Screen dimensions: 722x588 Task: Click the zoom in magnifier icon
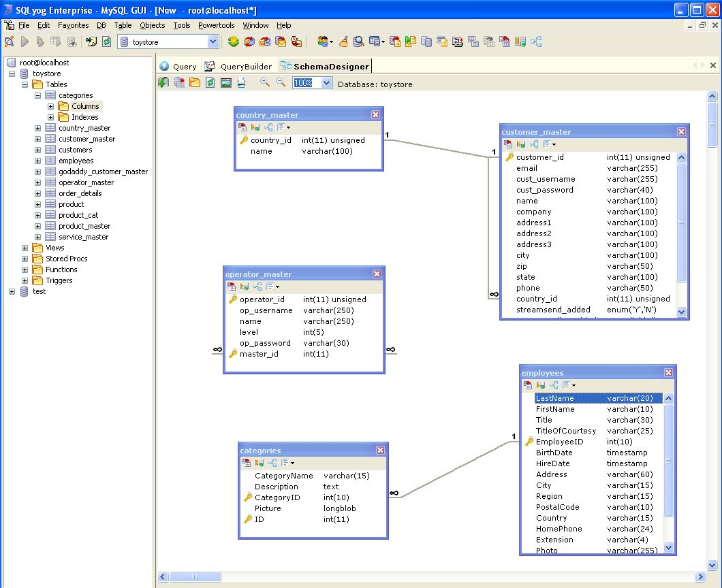point(265,82)
